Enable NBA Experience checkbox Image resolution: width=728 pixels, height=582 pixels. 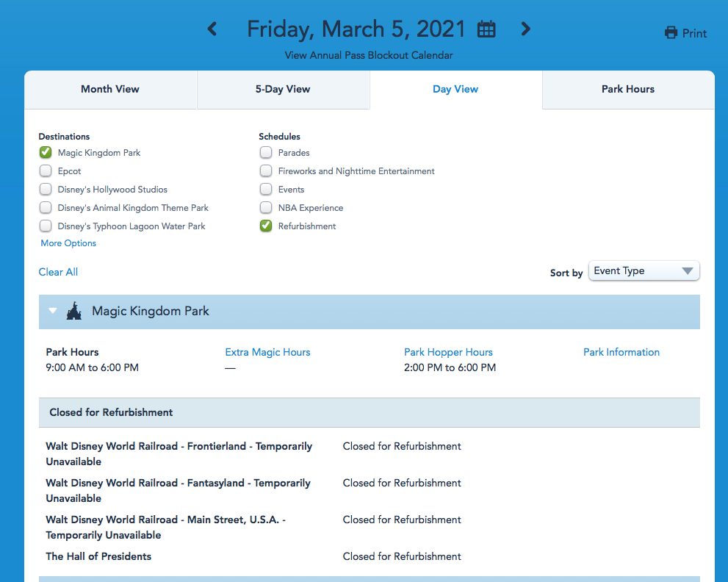[266, 208]
